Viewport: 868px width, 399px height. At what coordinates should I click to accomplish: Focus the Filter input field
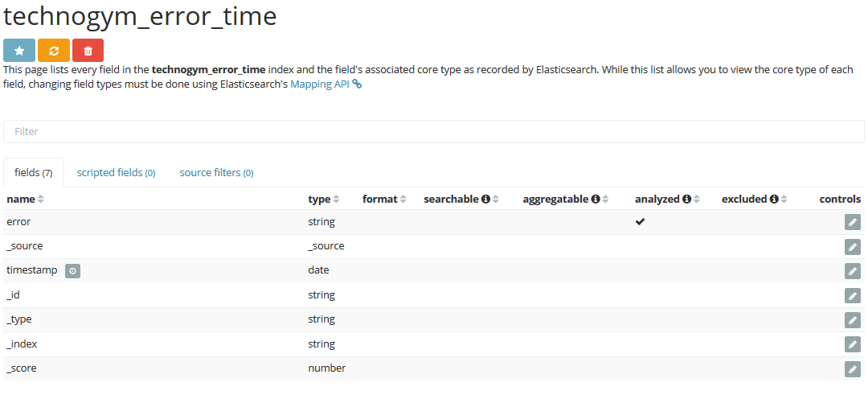point(434,131)
